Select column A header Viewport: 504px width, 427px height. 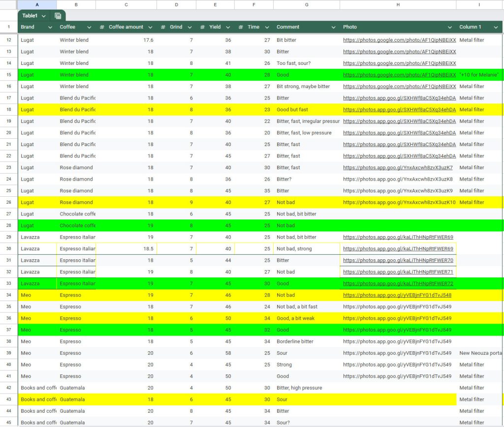[37, 4]
